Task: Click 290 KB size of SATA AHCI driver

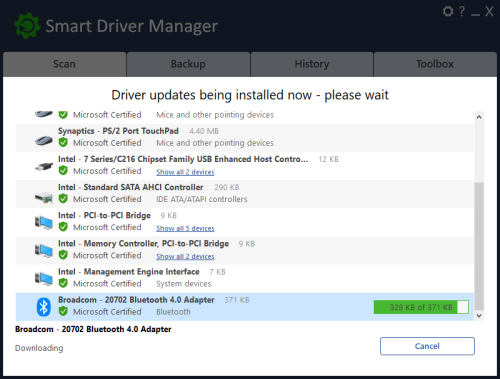Action: coord(227,187)
